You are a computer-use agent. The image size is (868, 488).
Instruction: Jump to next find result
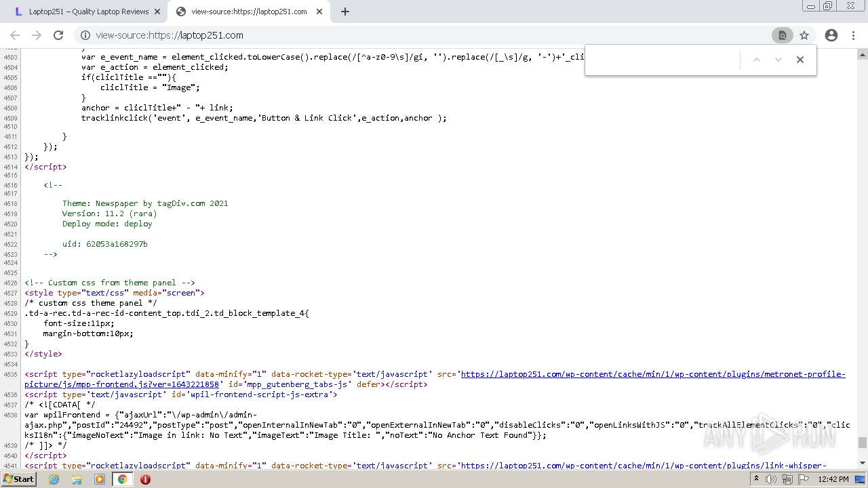[x=778, y=60]
